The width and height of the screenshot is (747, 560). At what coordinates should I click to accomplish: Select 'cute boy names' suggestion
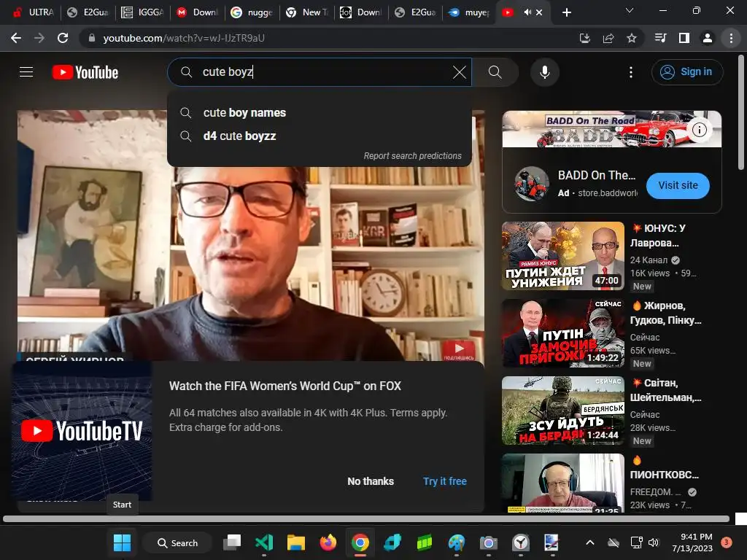(320, 113)
